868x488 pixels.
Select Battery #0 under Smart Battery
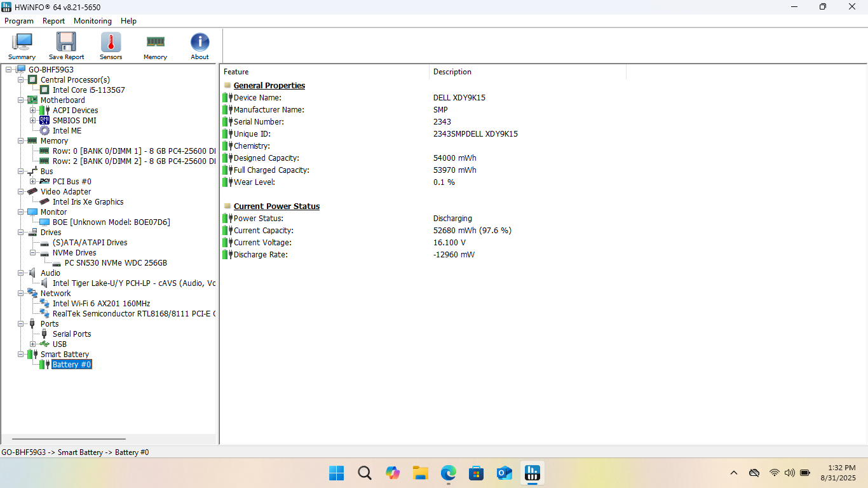(72, 364)
